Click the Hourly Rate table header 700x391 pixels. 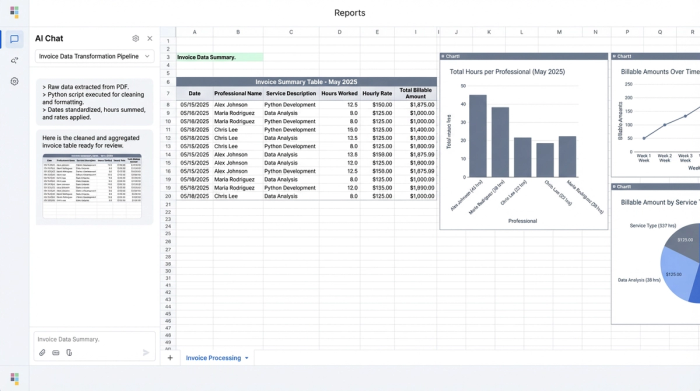(377, 93)
